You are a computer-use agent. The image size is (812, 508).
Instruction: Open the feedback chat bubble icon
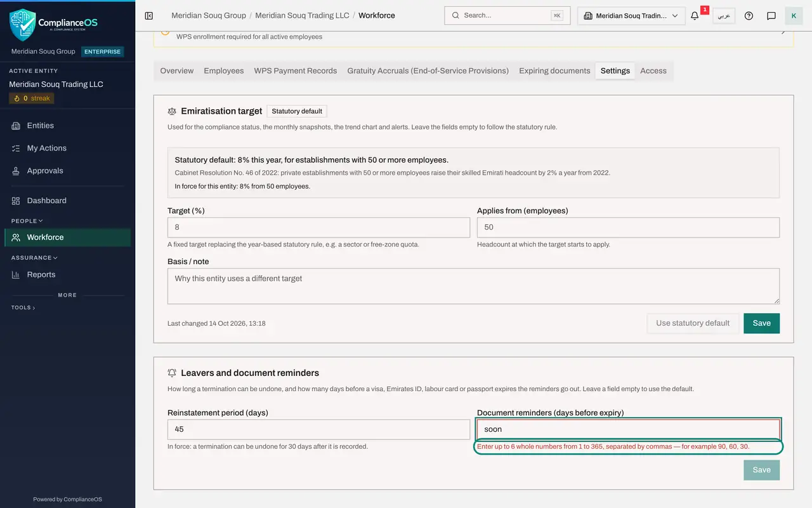point(771,16)
